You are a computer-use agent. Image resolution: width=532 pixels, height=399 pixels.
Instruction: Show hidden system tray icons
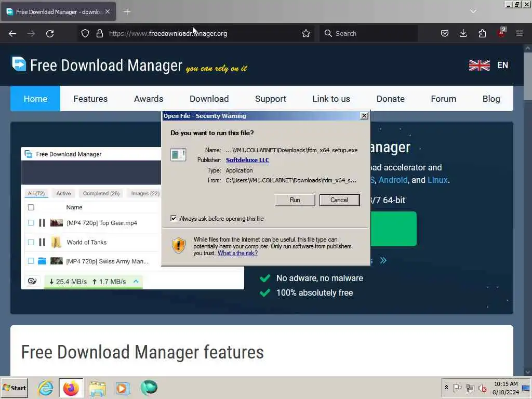[x=446, y=388]
